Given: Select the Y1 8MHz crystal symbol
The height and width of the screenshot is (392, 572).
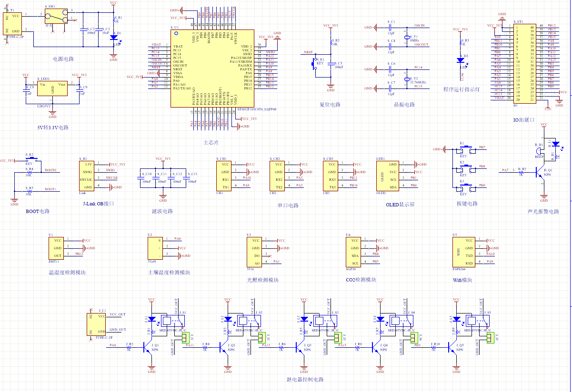Looking at the screenshot, I should point(406,37).
